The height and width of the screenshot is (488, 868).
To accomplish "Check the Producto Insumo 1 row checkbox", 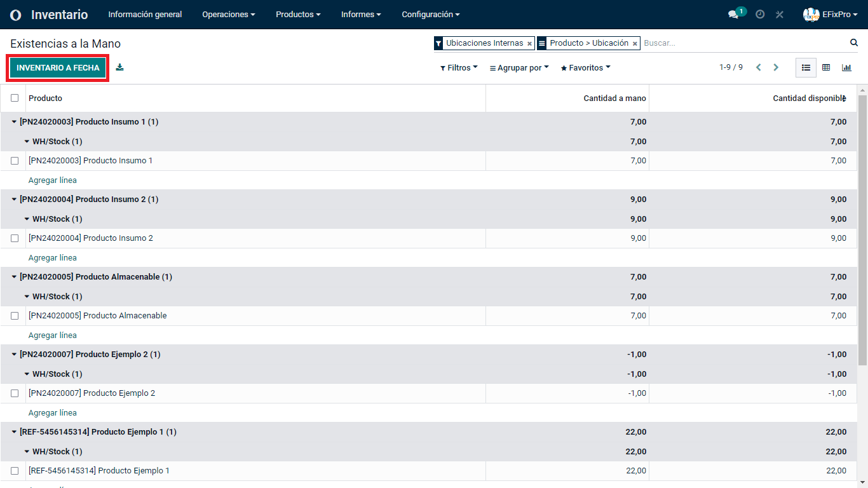I will coord(15,161).
